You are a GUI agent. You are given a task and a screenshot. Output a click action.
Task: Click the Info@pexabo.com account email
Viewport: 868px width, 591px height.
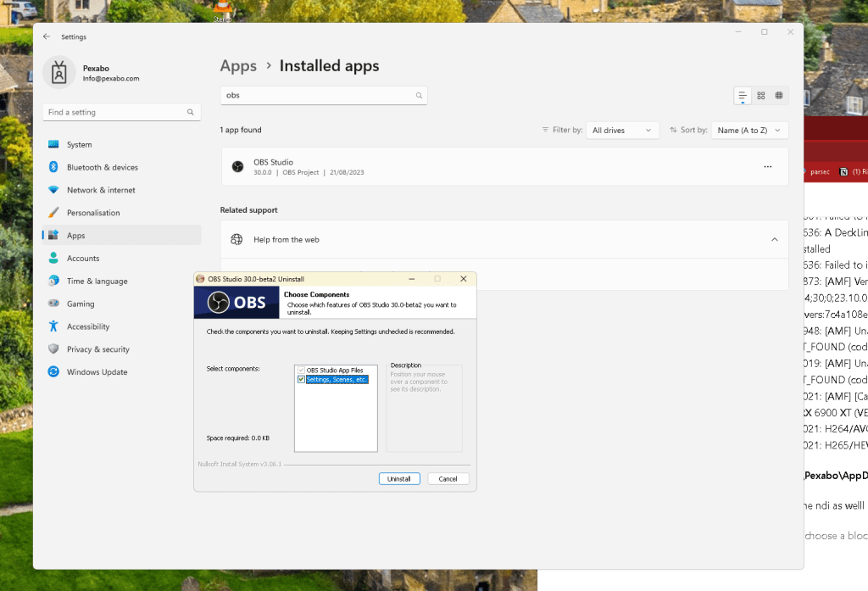(111, 79)
